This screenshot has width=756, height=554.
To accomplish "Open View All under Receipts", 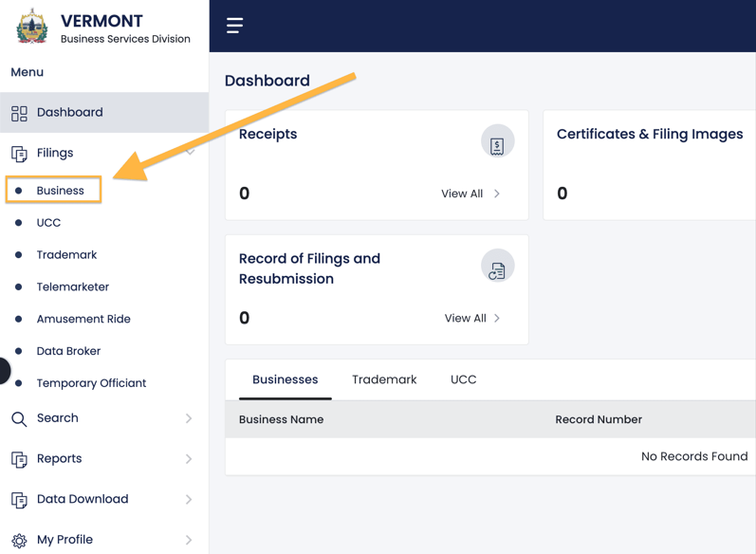I will pos(470,194).
